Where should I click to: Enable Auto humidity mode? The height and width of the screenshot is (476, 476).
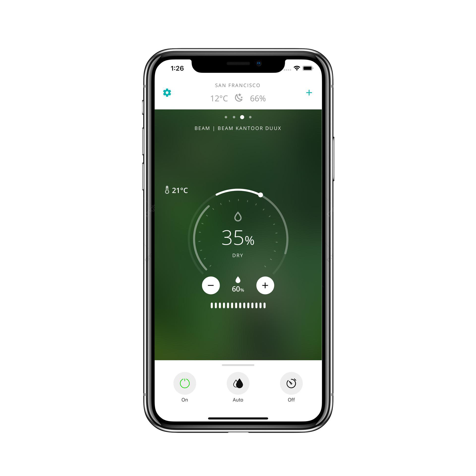pyautogui.click(x=238, y=389)
